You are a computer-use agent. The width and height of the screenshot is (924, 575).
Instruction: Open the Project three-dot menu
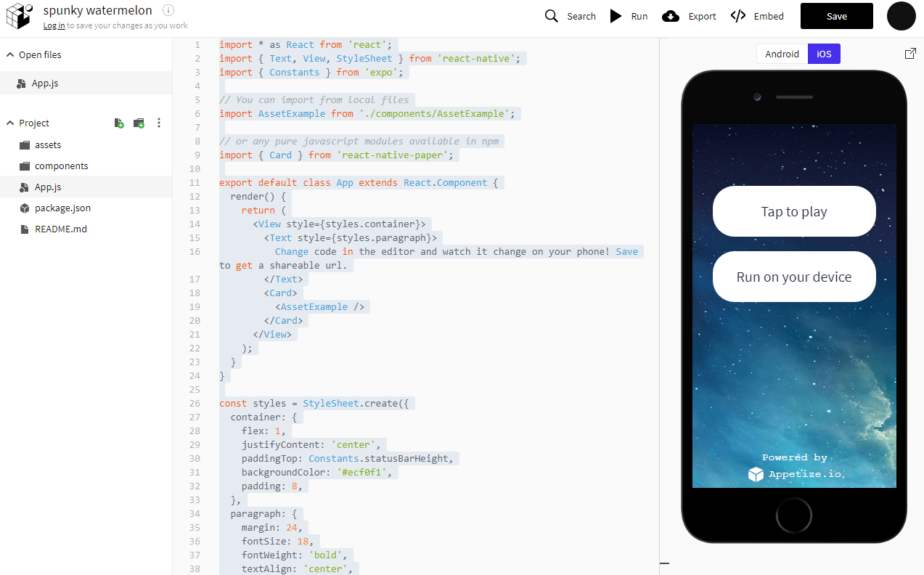(159, 123)
